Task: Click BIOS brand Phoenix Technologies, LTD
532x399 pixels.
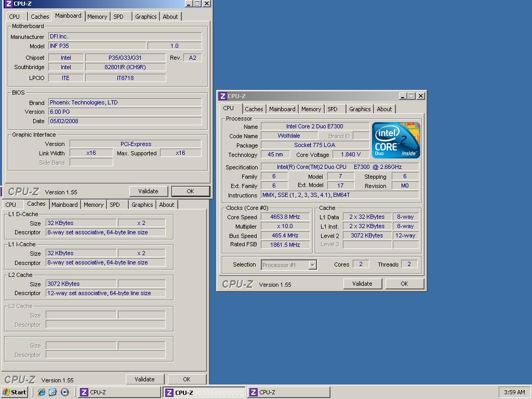Action: pyautogui.click(x=125, y=102)
